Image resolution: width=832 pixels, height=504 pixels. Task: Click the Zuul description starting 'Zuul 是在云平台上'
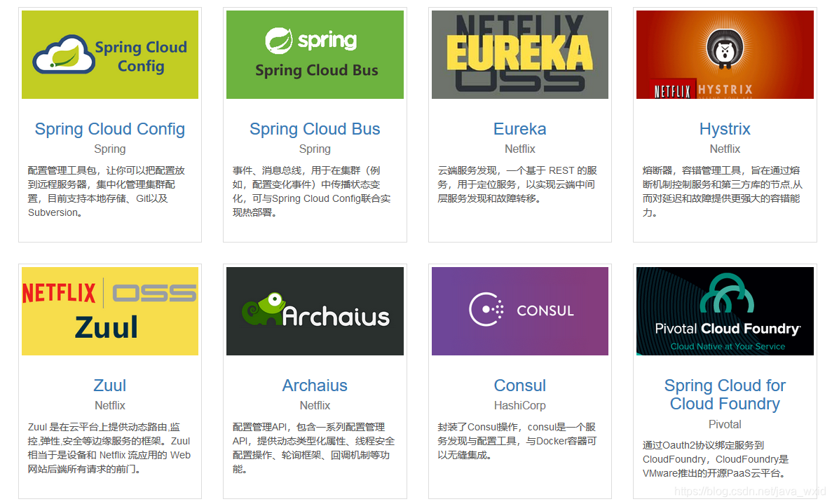click(109, 448)
